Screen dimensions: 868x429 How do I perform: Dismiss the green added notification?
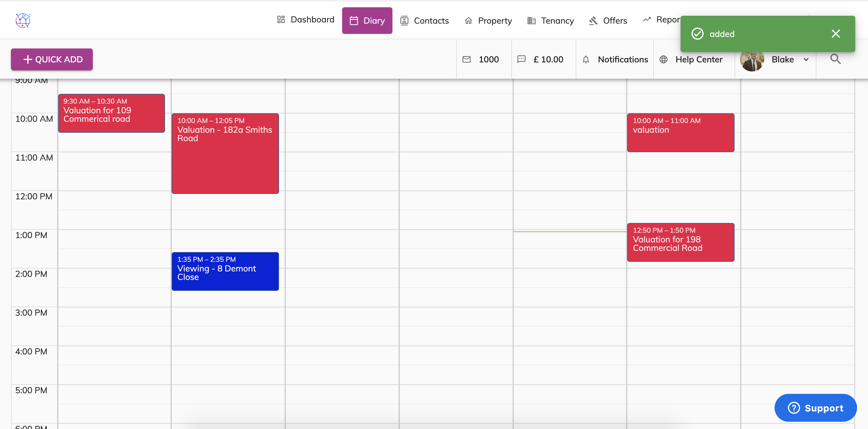point(835,34)
